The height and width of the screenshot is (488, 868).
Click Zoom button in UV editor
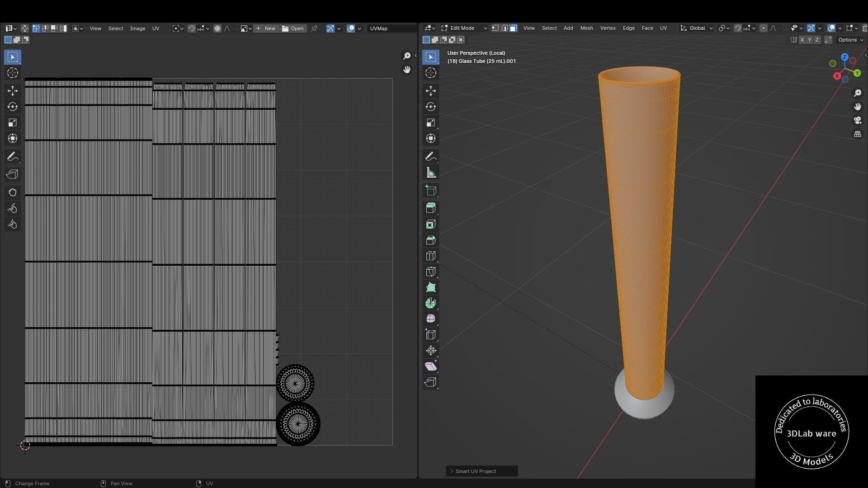[x=407, y=56]
